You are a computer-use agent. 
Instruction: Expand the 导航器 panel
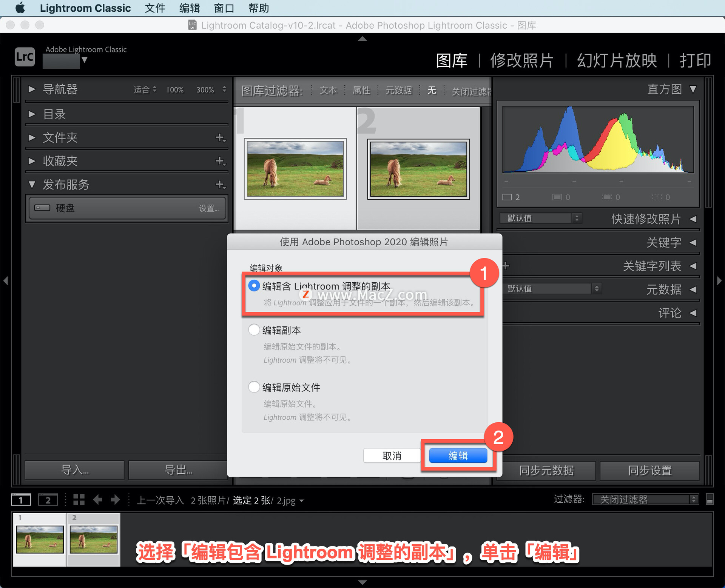point(32,89)
